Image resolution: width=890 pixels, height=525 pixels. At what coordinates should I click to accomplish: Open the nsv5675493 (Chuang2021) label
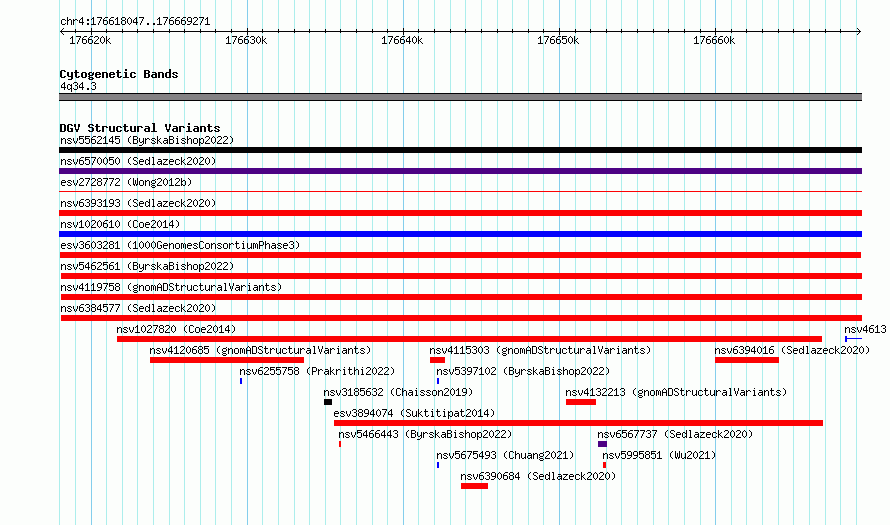pos(505,455)
